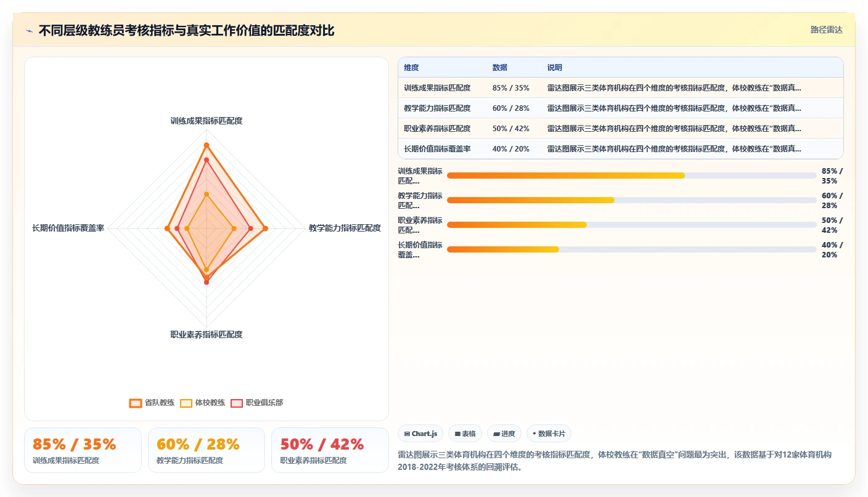Click the chart title 不同层级教练员考核指标
This screenshot has width=868, height=497.
187,31
